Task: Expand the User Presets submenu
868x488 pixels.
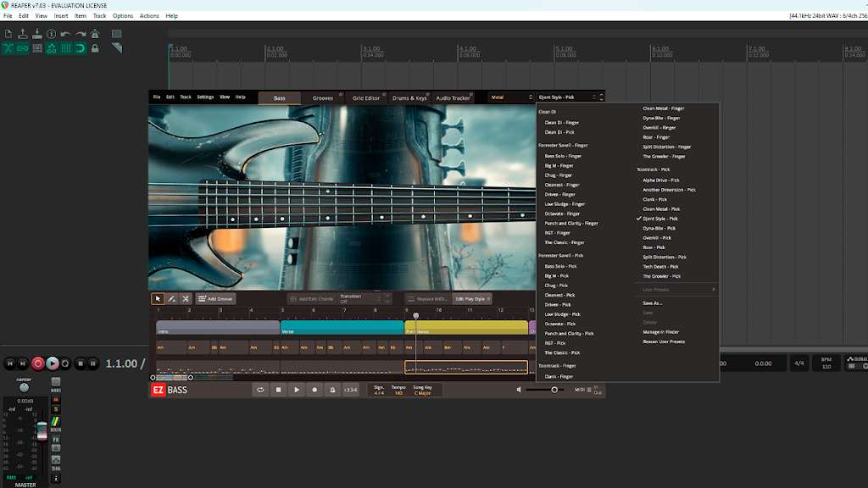Action: [677, 290]
